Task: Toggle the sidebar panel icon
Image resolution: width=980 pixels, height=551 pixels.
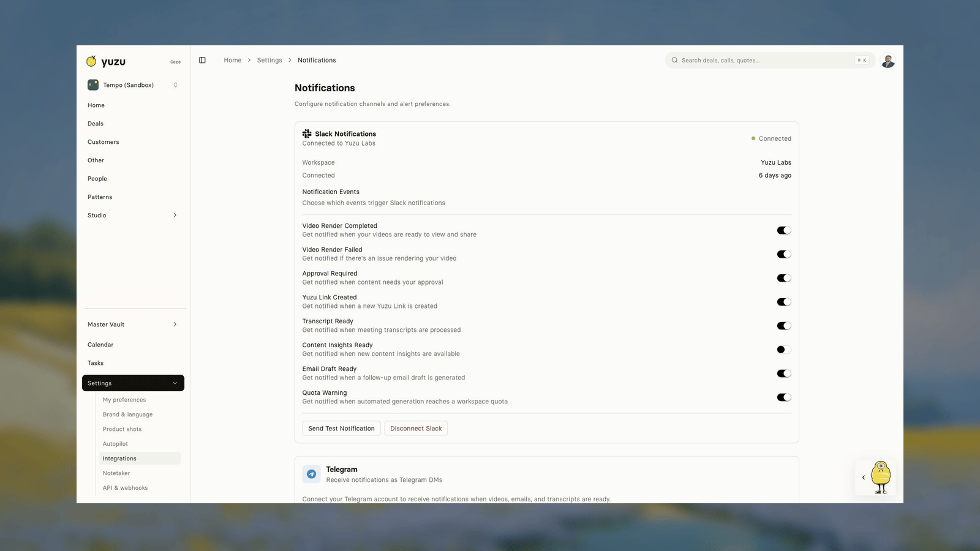Action: pyautogui.click(x=202, y=60)
